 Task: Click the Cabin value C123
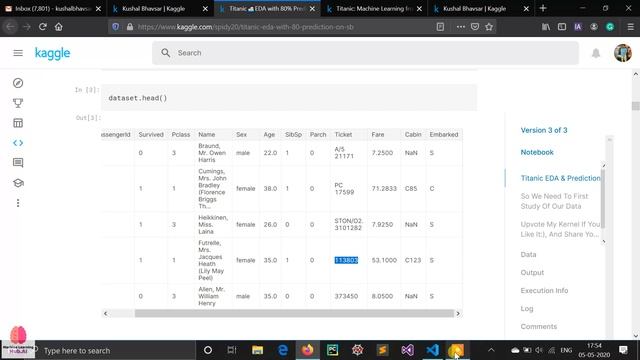click(x=413, y=260)
